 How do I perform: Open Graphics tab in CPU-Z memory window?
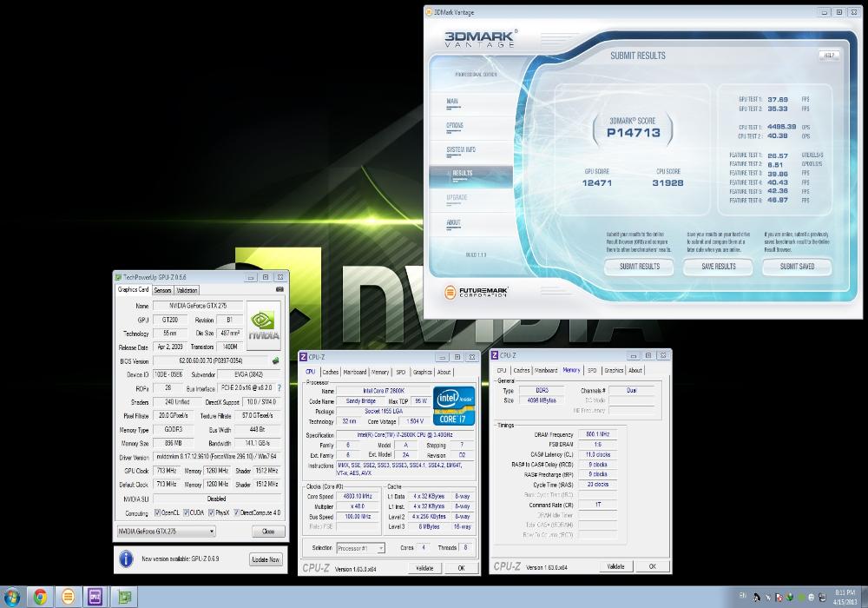point(614,371)
